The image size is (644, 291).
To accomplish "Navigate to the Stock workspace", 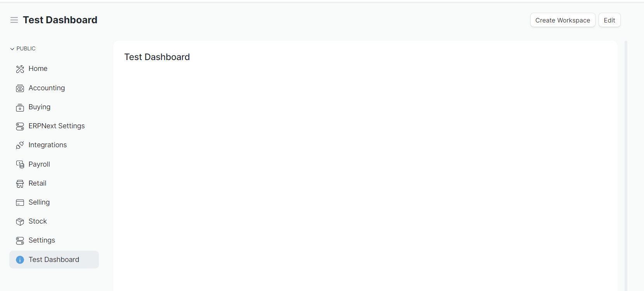I will [x=38, y=221].
